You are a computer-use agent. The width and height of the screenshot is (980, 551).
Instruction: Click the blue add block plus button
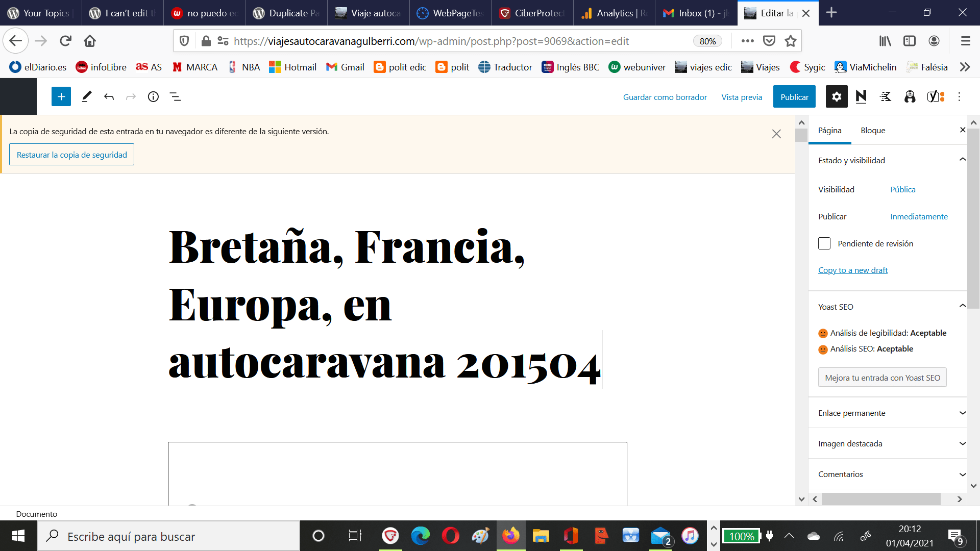click(x=61, y=96)
